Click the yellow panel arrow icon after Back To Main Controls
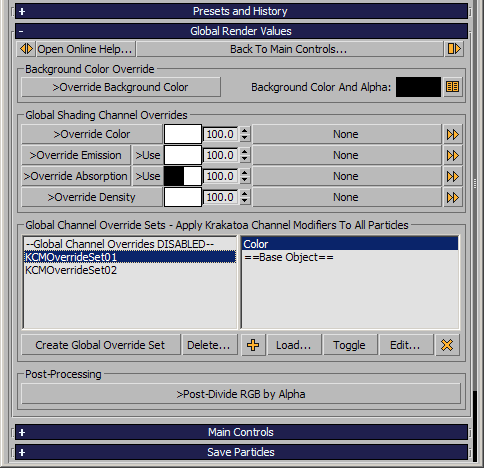The width and height of the screenshot is (484, 468). click(x=454, y=49)
